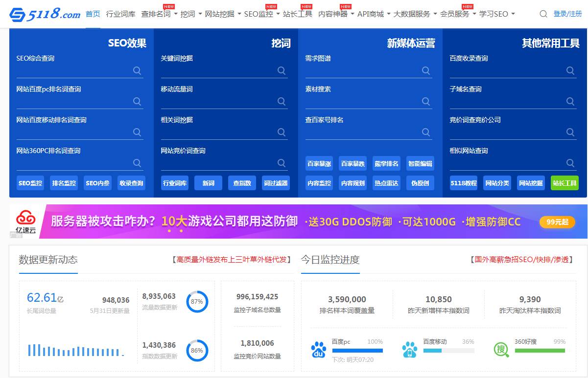The height and width of the screenshot is (378, 588).
Task: Click search icon for 网站百度pc排名词查询
Action: (x=137, y=101)
